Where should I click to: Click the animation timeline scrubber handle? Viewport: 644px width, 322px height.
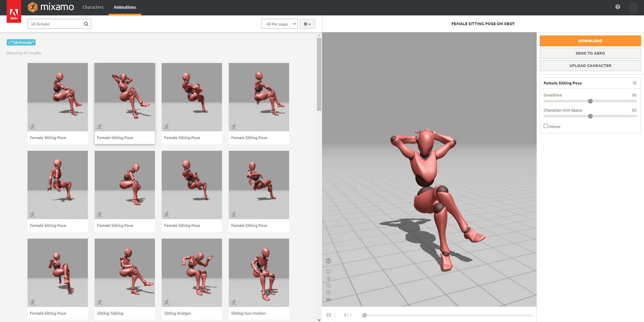coord(365,315)
